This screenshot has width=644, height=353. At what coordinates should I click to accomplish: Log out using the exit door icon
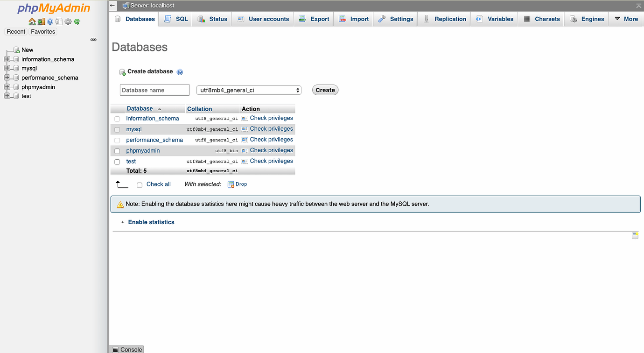41,21
